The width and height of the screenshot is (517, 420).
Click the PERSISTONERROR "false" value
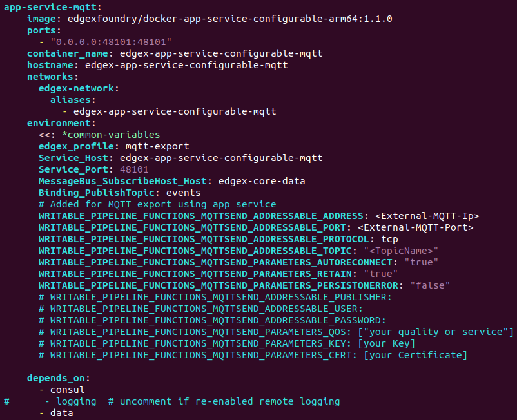click(x=430, y=285)
